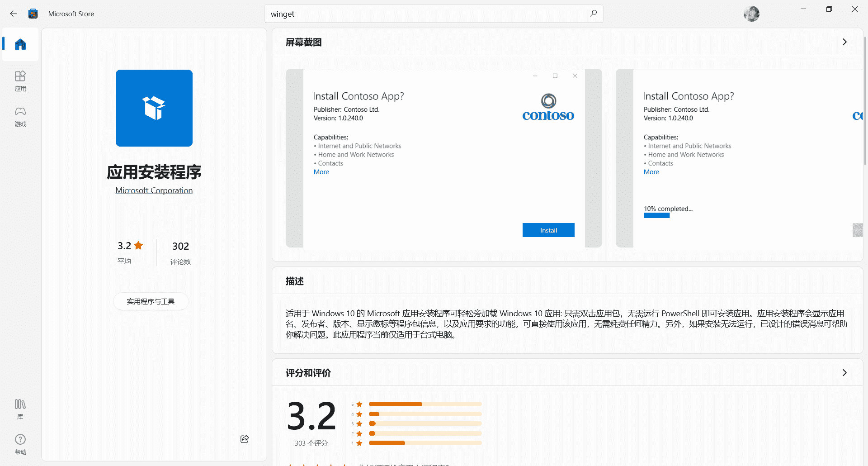Click the vertical scrollbar on the right
The height and width of the screenshot is (466, 868).
coord(865,100)
